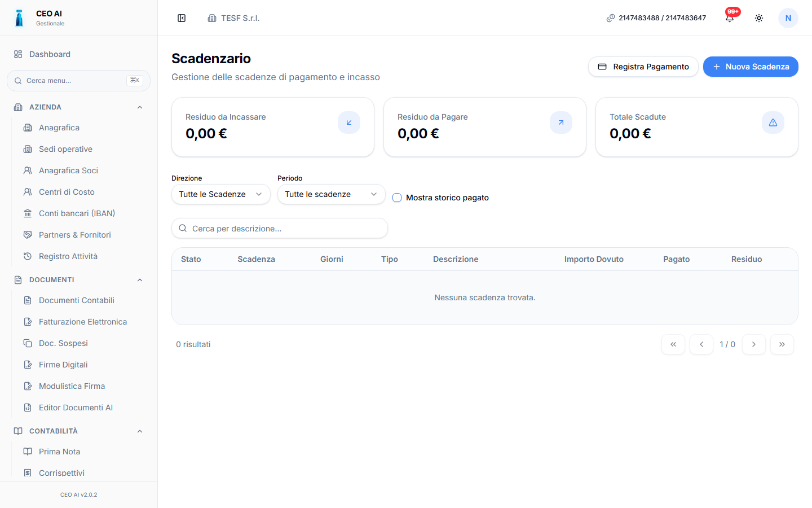Click the Documenti Contabili file icon
Viewport: 812px width, 508px height.
click(x=28, y=300)
